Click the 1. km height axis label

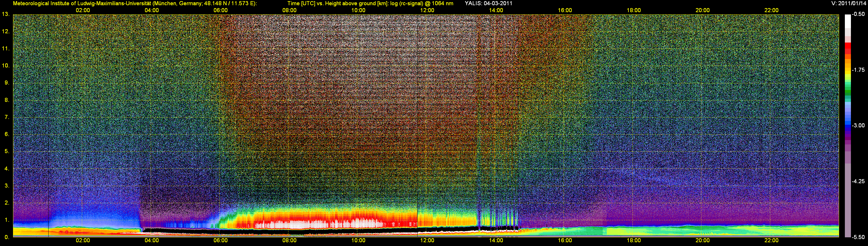pyautogui.click(x=7, y=220)
